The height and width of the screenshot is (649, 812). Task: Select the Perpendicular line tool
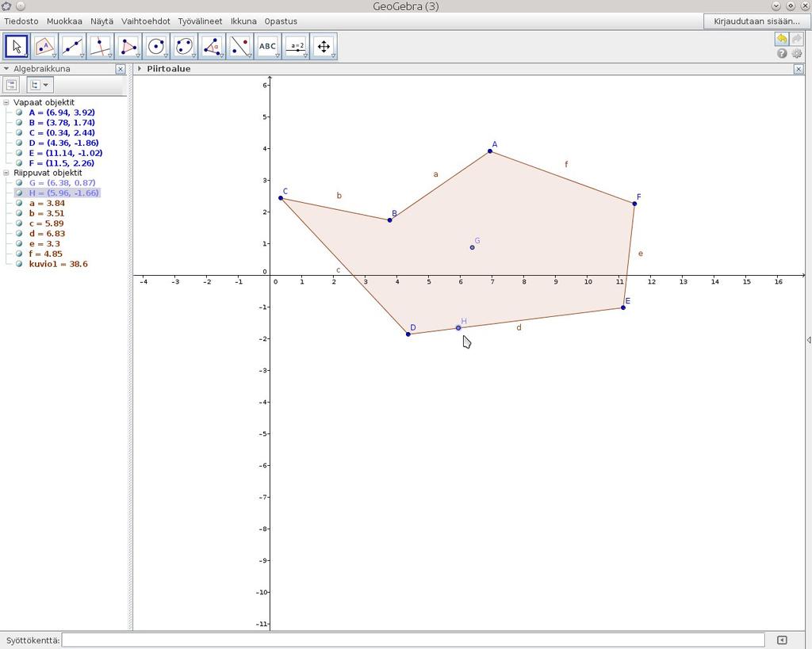tap(101, 47)
